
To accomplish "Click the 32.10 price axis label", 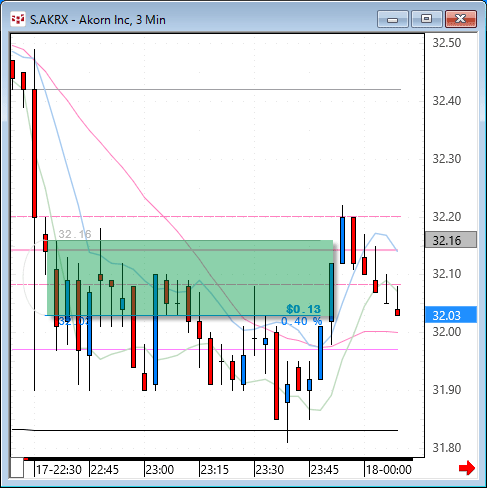I will coord(447,274).
